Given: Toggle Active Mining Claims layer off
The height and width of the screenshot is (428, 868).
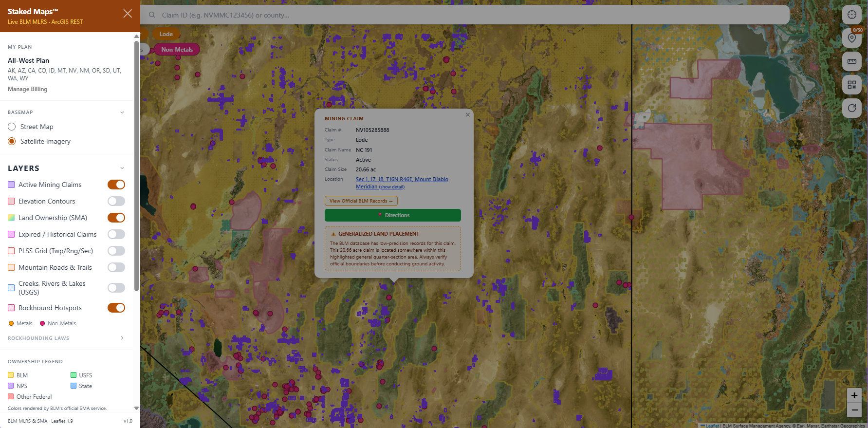Looking at the screenshot, I should tap(116, 185).
